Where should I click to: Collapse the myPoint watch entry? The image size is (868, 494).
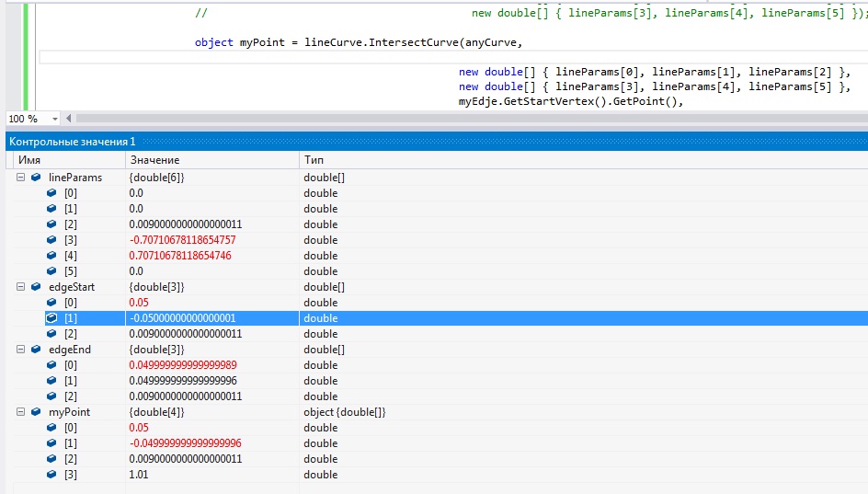20,412
